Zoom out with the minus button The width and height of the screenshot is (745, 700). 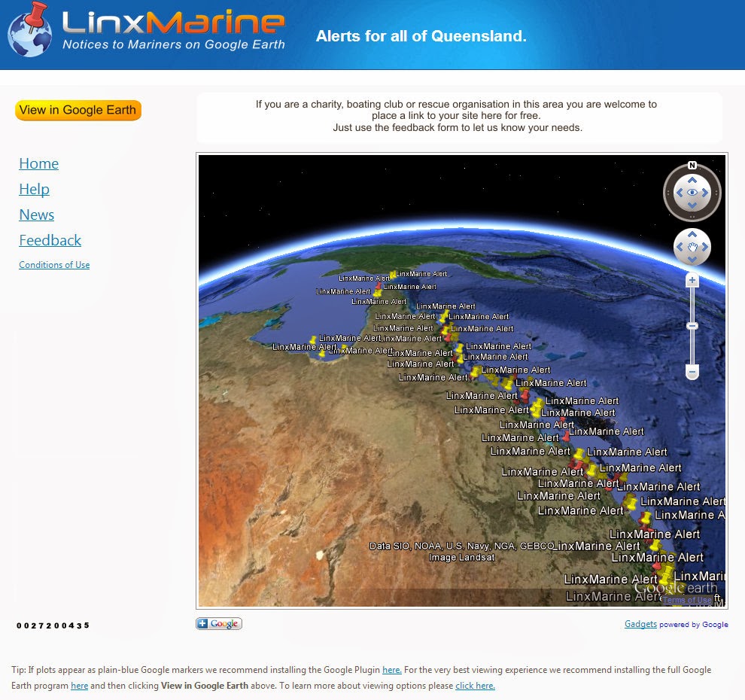pos(692,372)
